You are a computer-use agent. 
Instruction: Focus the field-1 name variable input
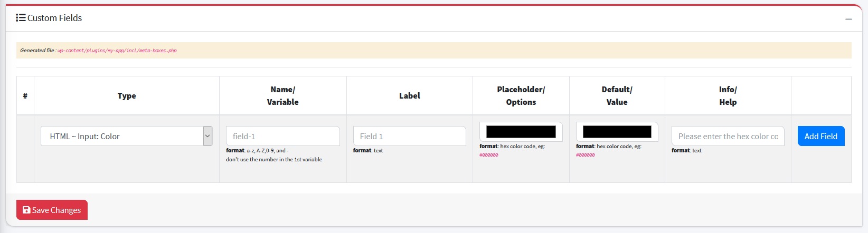point(282,136)
